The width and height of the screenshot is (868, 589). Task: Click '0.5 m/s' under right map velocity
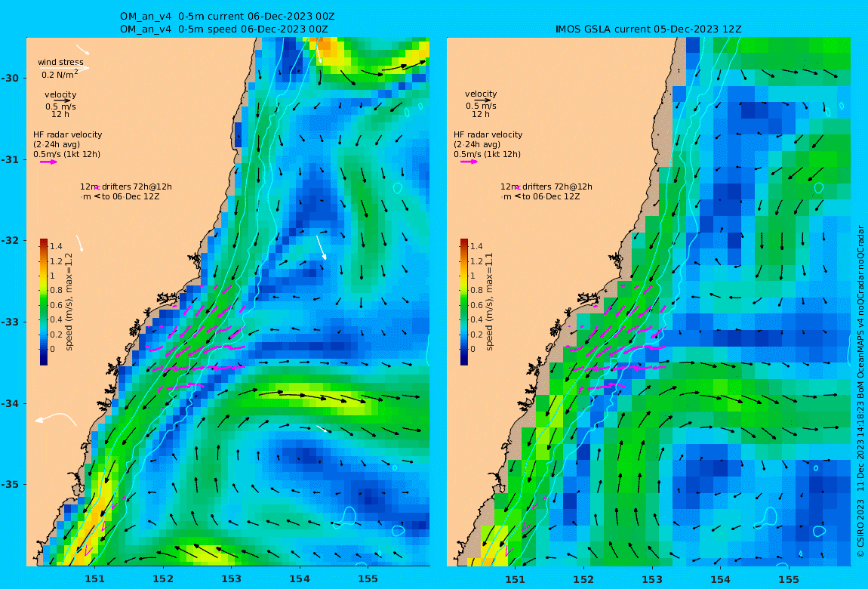point(481,106)
